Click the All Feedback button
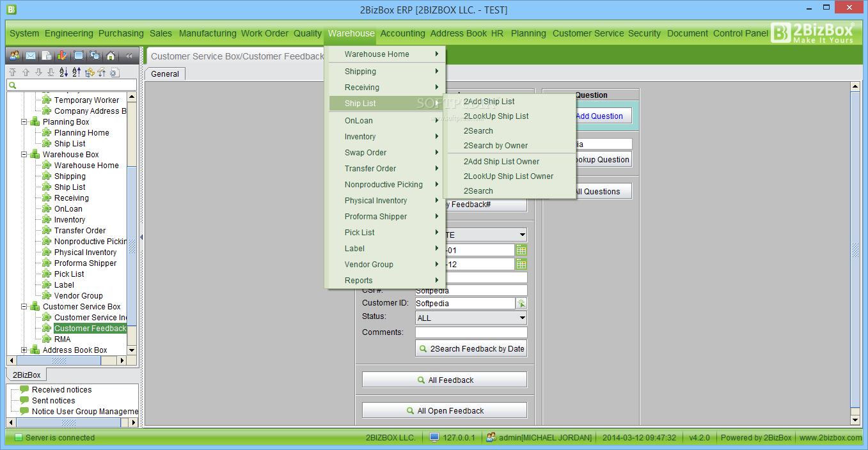The height and width of the screenshot is (450, 868). pyautogui.click(x=445, y=380)
